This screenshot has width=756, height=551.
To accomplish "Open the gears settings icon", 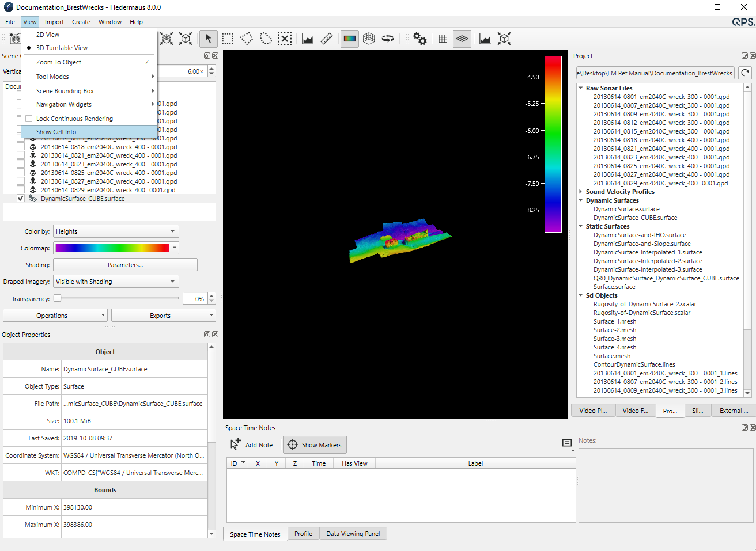I will (x=419, y=39).
